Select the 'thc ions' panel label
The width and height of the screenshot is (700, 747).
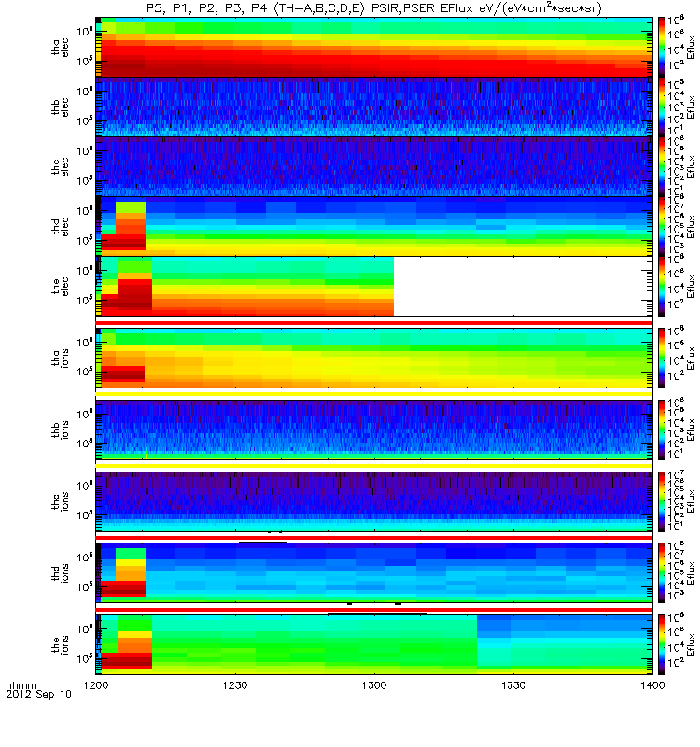[61, 501]
